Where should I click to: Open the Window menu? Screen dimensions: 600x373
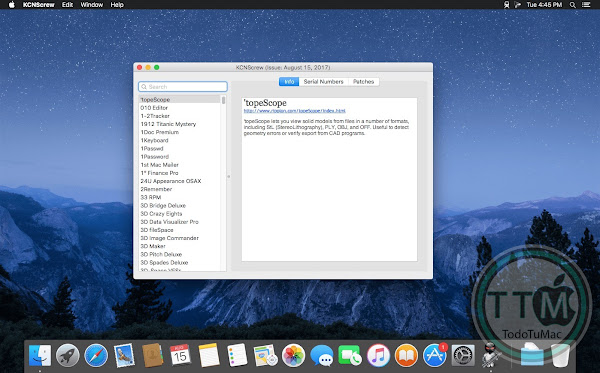click(91, 5)
